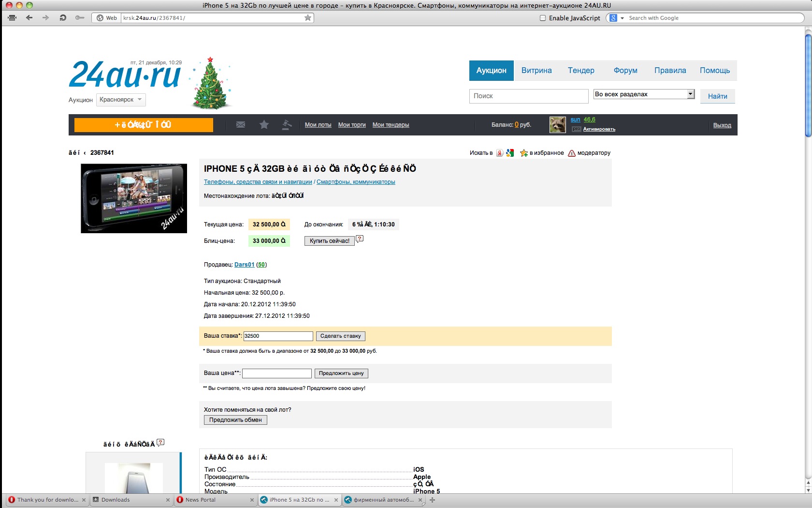Open messages envelope icon in dark bar
This screenshot has height=508, width=812.
coord(241,125)
